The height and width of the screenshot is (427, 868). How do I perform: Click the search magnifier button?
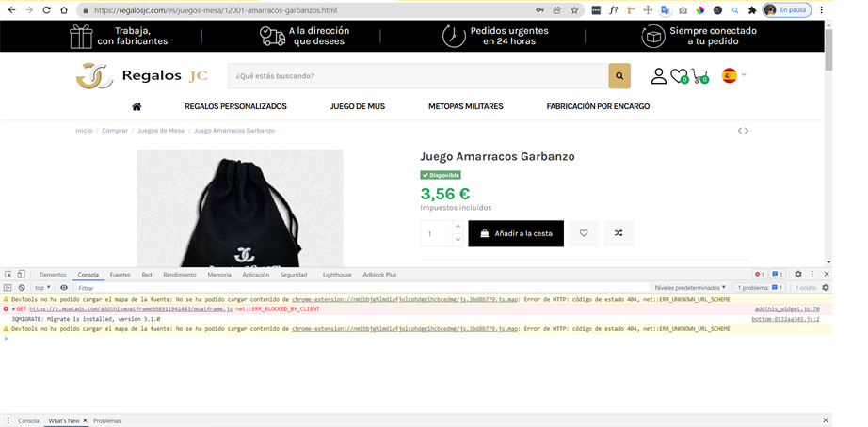click(619, 76)
